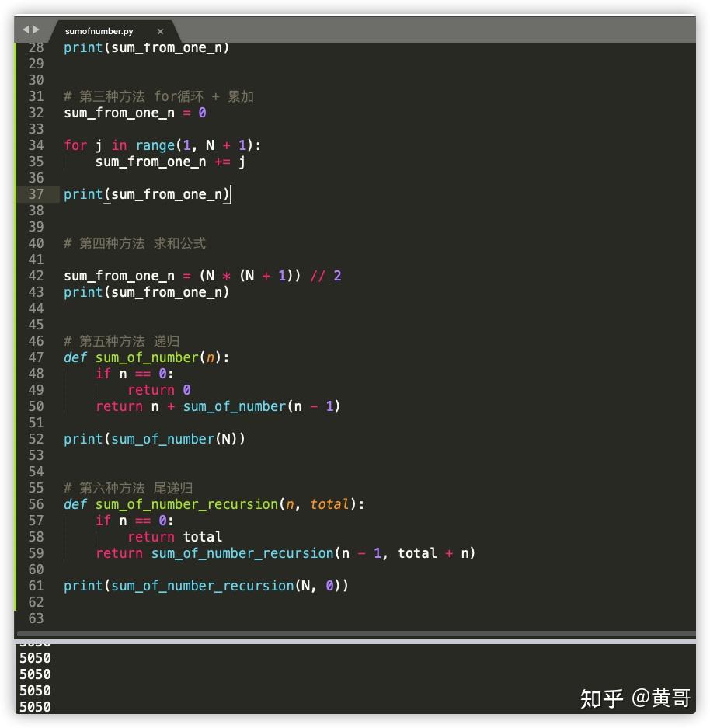The image size is (710, 728).
Task: Click the previous tab arrow
Action: click(x=26, y=30)
